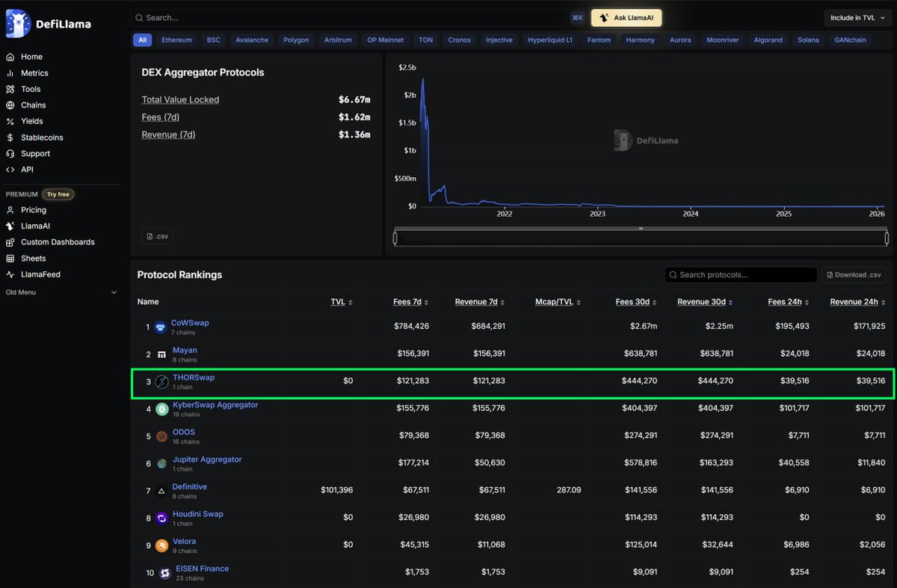
Task: Click the ODOS protocol logo
Action: click(161, 436)
